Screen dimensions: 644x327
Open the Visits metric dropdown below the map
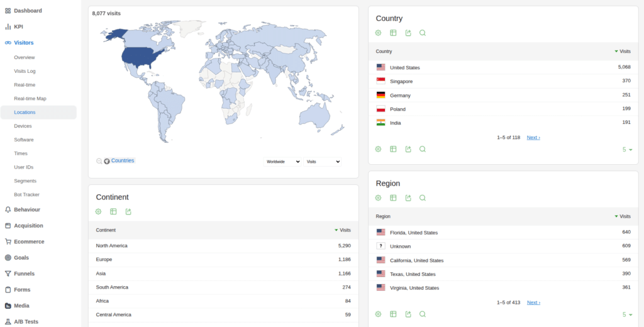point(323,162)
